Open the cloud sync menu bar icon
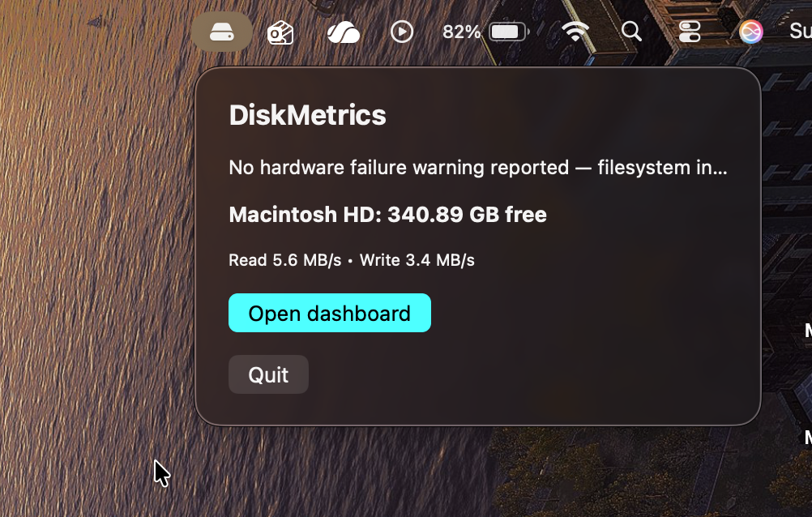812x517 pixels. 344,33
